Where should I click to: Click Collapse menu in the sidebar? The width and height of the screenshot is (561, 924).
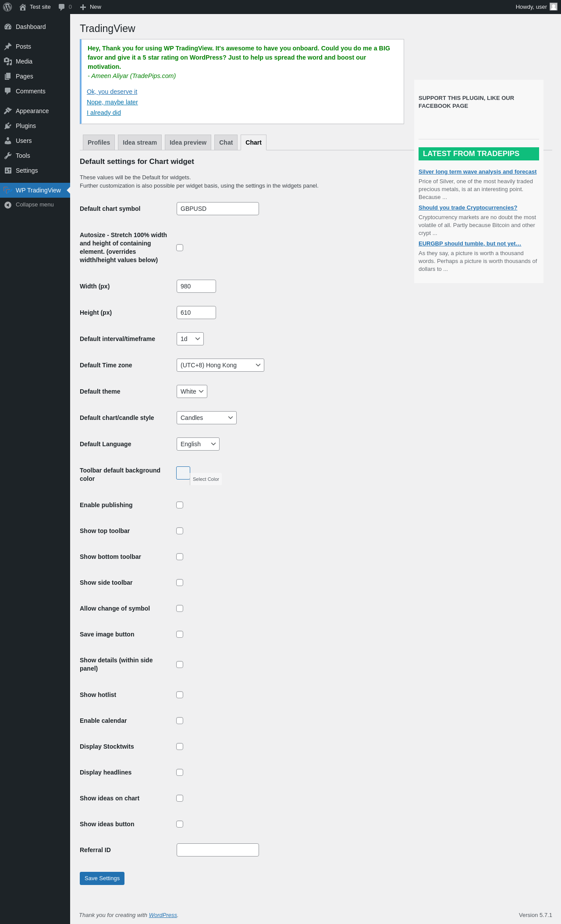(35, 205)
